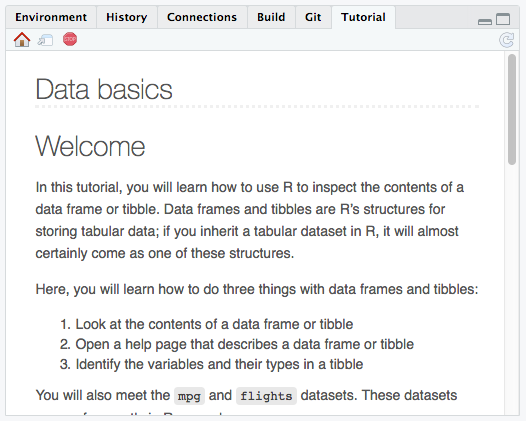526x421 pixels.
Task: Click the flights code label
Action: 266,396
